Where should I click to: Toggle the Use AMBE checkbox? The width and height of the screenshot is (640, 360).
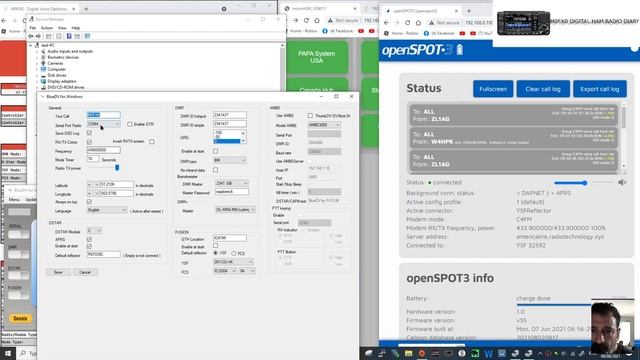click(310, 116)
